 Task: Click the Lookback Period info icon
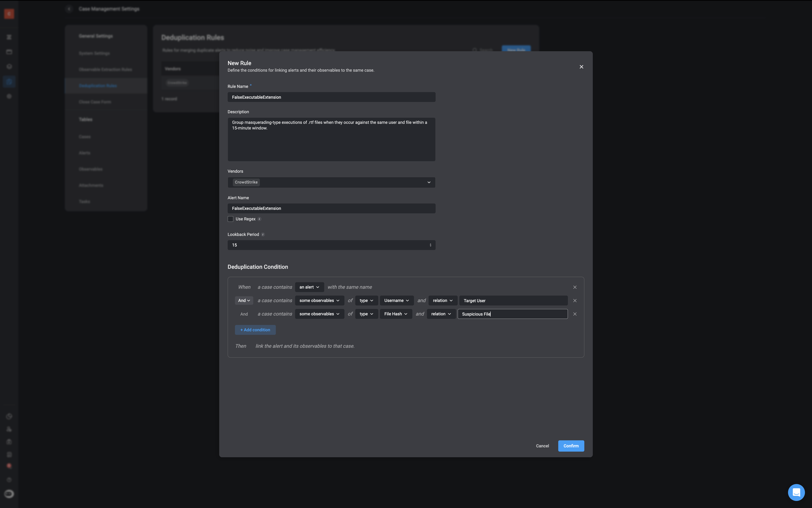263,234
